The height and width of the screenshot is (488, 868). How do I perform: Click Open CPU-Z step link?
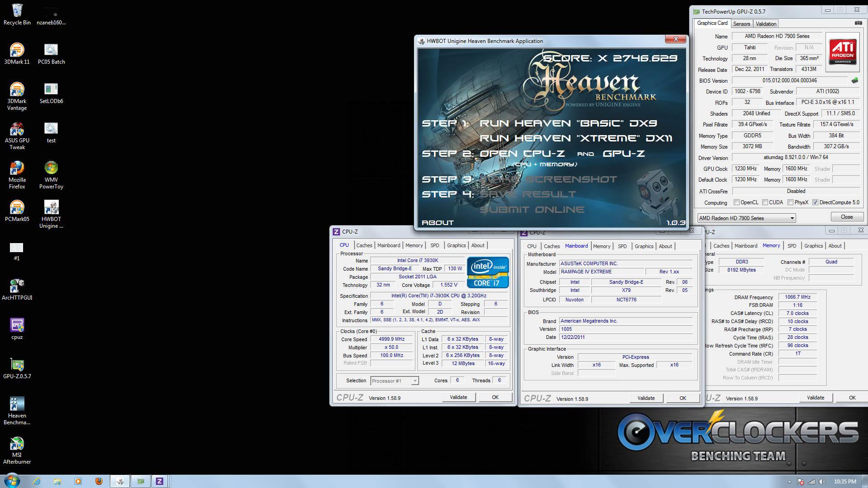coord(522,153)
